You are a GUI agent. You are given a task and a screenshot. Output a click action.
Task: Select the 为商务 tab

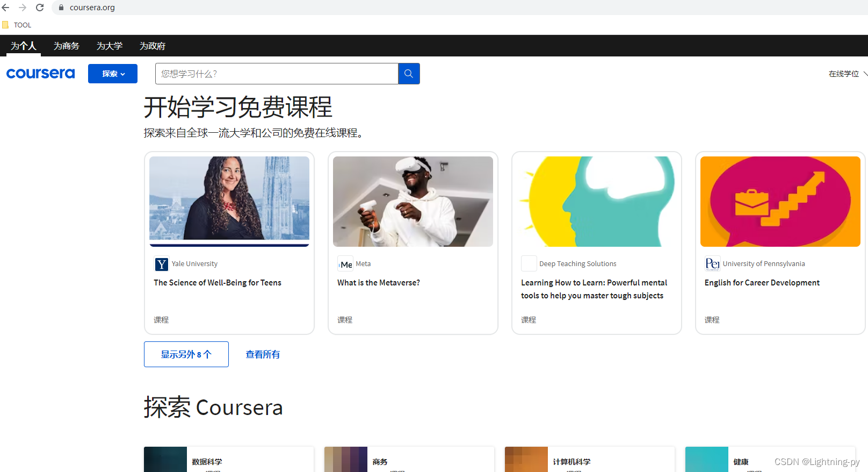(67, 46)
